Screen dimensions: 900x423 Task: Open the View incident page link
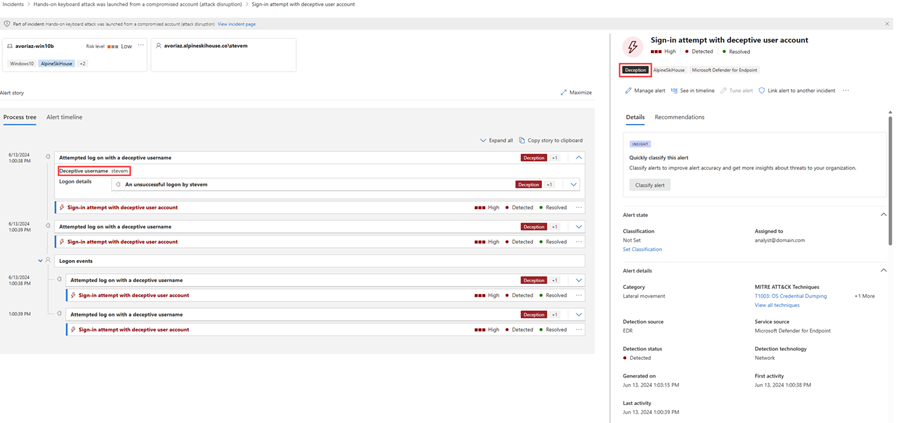tap(237, 24)
